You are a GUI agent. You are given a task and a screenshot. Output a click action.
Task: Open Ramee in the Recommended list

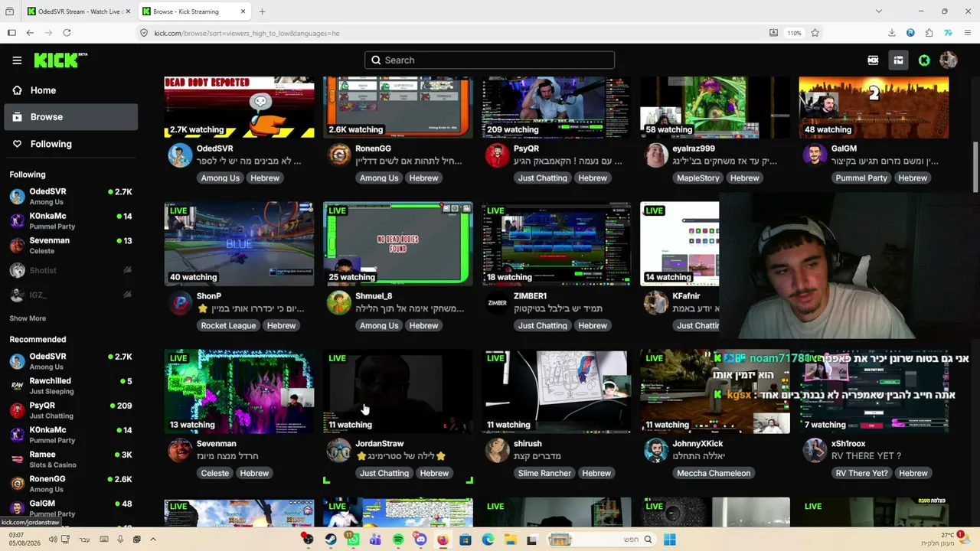click(70, 459)
